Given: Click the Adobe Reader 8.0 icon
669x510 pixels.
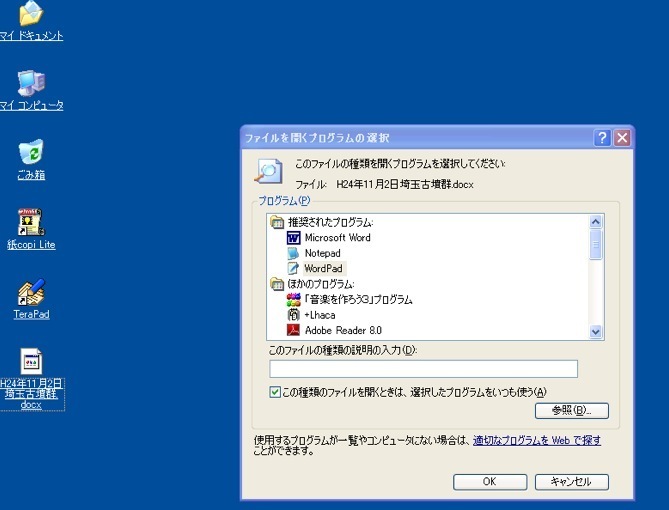Looking at the screenshot, I should [293, 330].
